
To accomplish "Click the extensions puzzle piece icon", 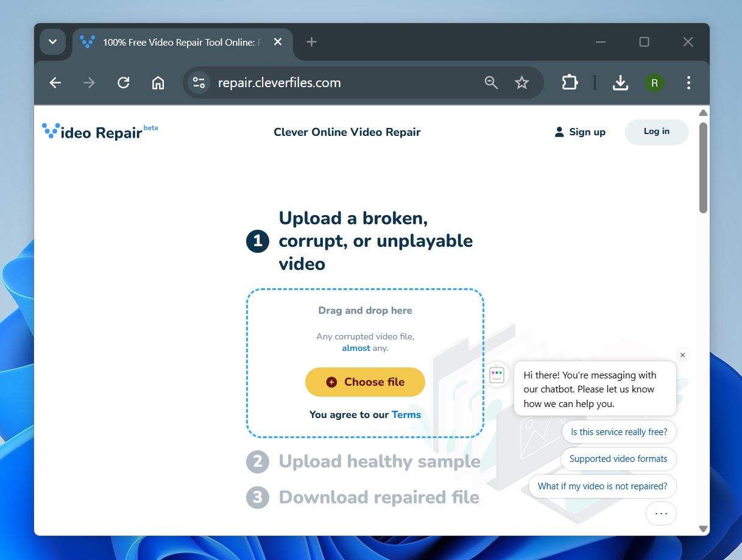I will (569, 82).
